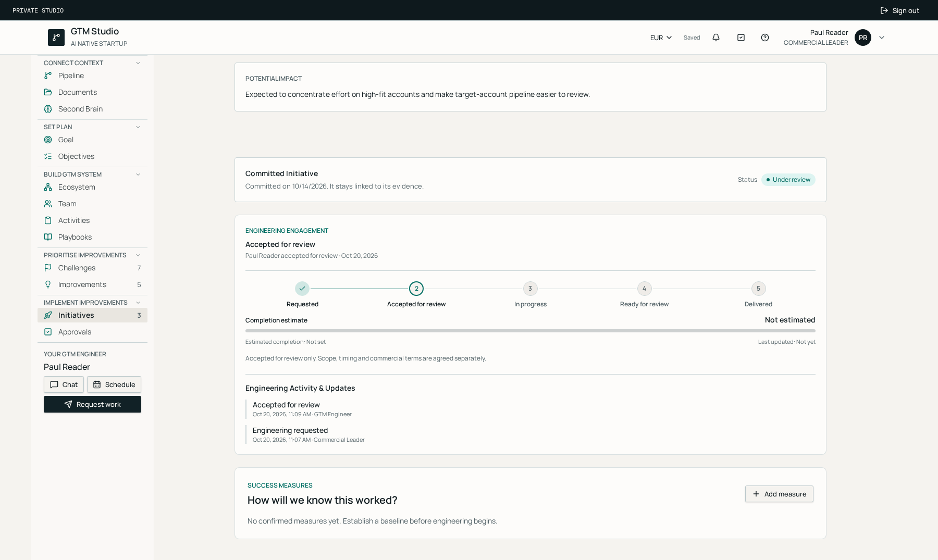Open the checklist tasks icon in header

point(741,38)
